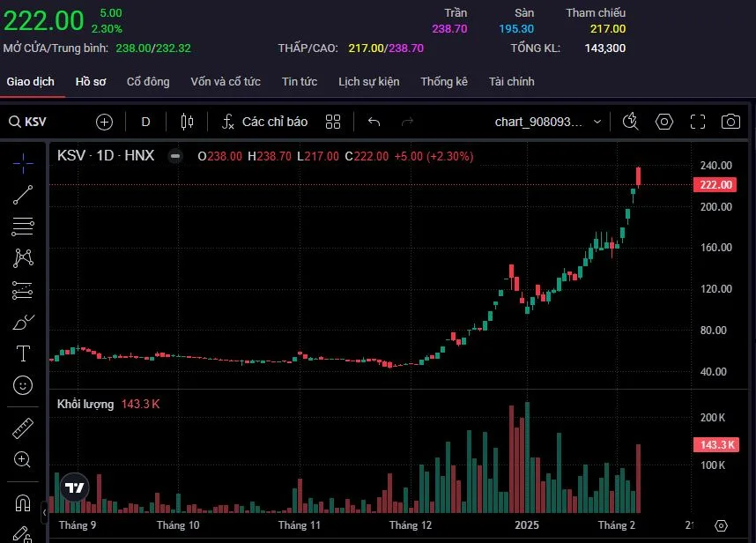Open the Tài chính tab
The image size is (756, 543).
click(x=512, y=82)
